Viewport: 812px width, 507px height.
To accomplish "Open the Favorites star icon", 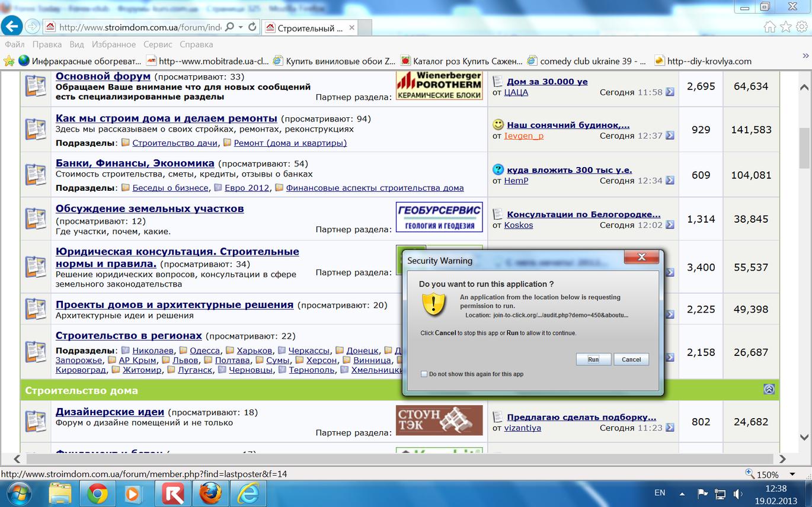I will coord(786,27).
